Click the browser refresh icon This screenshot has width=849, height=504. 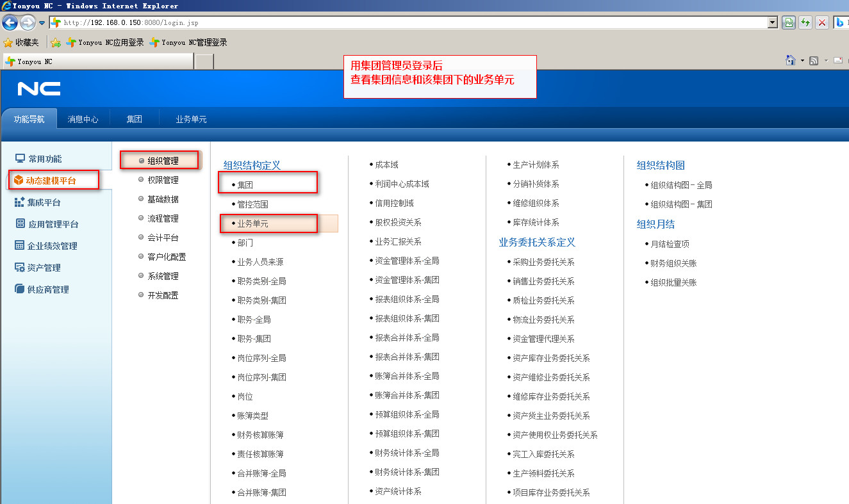[805, 22]
